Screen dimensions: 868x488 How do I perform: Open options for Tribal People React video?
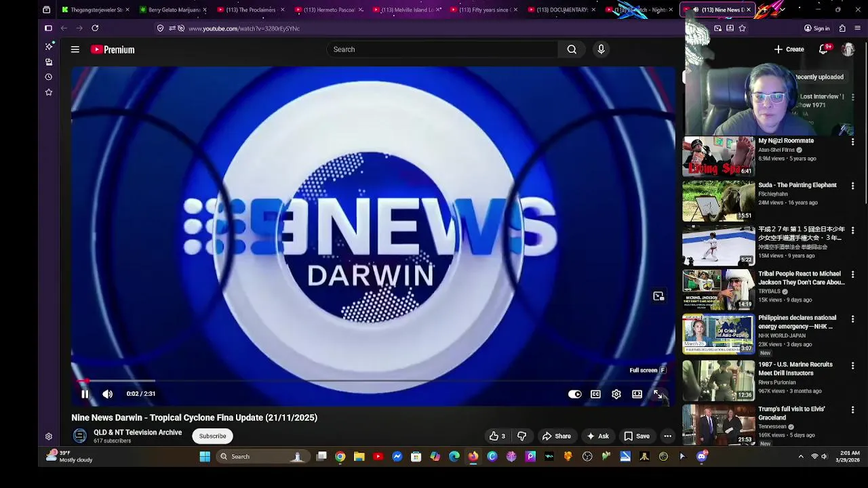[x=852, y=275]
